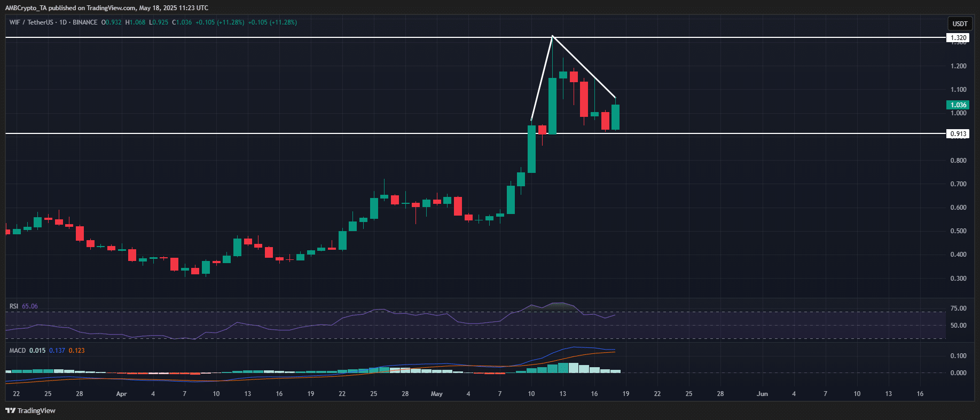The image size is (980, 420).
Task: Click the Apr label on the time axis
Action: (x=121, y=394)
